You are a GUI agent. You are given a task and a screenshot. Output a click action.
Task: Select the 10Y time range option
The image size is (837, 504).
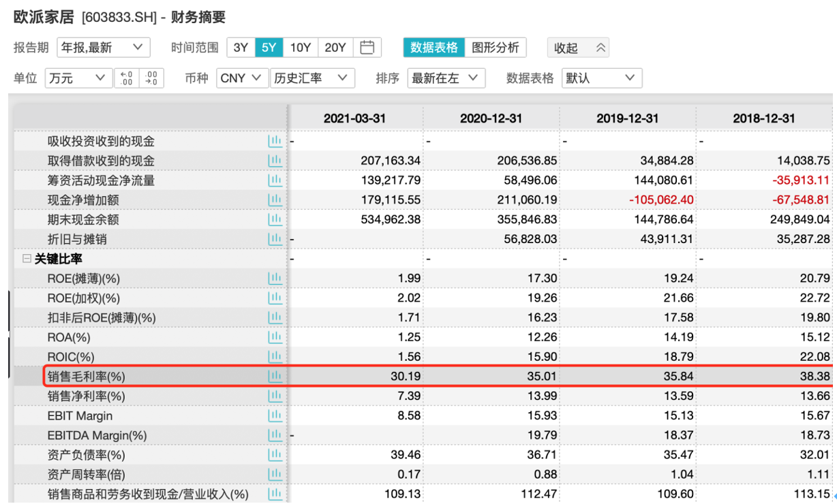coord(300,48)
